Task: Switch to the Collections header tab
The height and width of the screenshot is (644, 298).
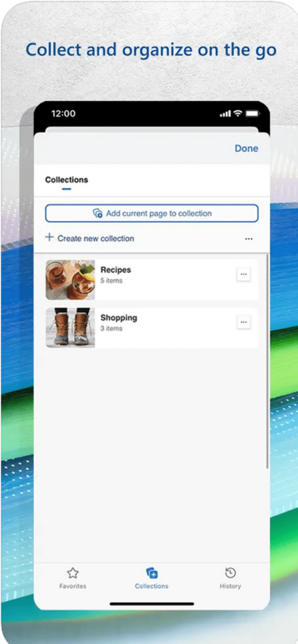Action: coord(66,180)
